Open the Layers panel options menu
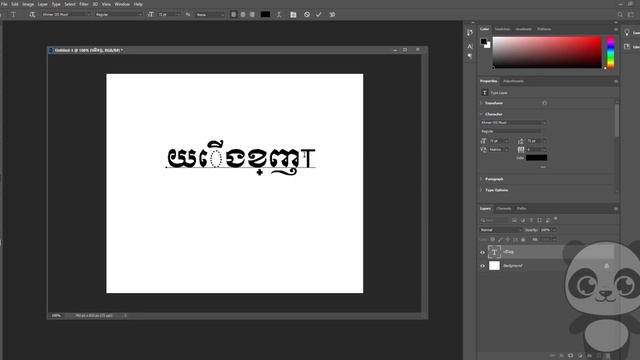 616,209
